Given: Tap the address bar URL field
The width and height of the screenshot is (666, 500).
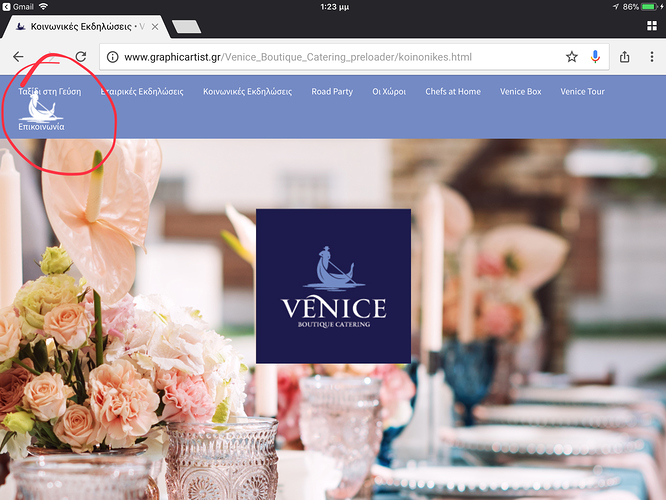Looking at the screenshot, I should [x=330, y=57].
